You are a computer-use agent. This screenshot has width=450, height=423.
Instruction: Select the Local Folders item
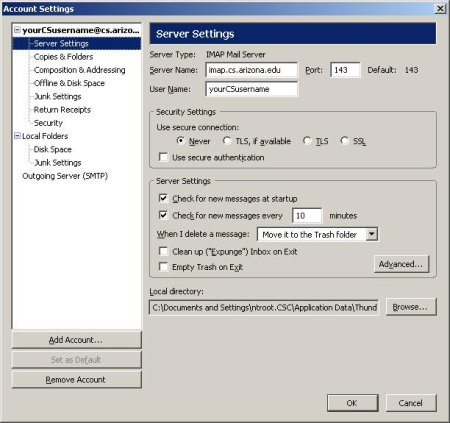tap(45, 136)
